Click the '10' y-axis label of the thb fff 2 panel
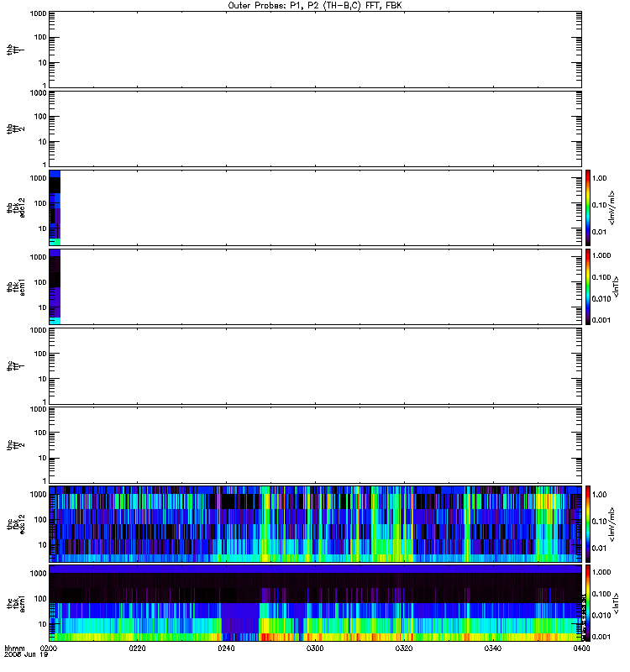630x672 pixels. pos(43,142)
